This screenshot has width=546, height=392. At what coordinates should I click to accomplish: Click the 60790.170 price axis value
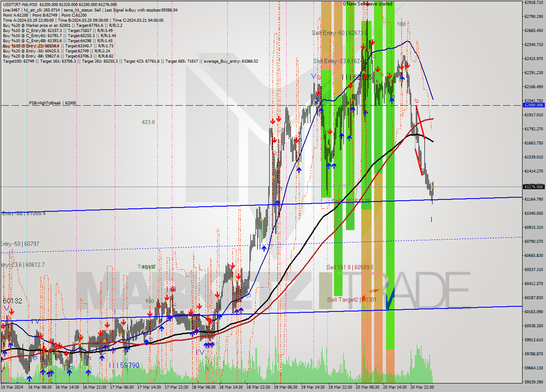(x=534, y=241)
